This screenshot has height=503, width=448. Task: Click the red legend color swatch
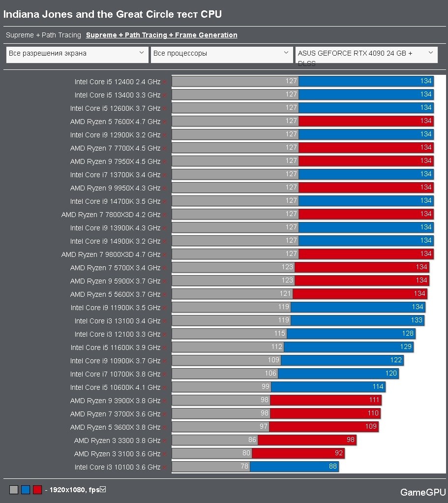click(x=37, y=490)
